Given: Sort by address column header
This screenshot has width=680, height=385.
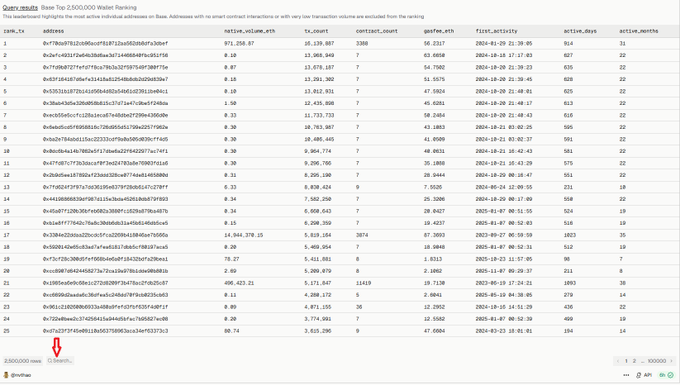Looking at the screenshot, I should point(53,31).
